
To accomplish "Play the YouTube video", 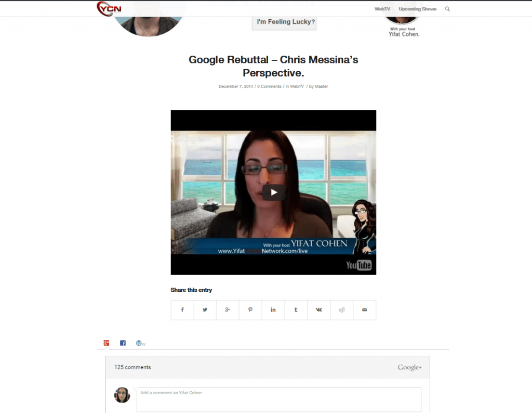I will 273,192.
